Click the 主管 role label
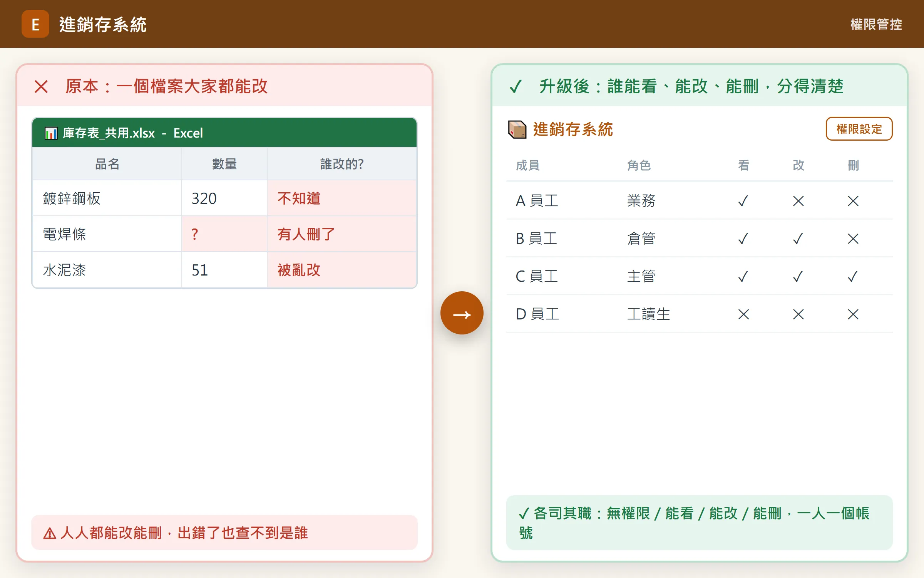Image resolution: width=924 pixels, height=578 pixels. tap(641, 276)
